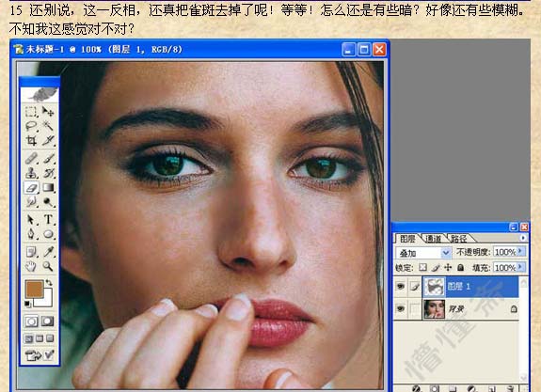Minimize the layers panel window
541x392 pixels.
514,227
